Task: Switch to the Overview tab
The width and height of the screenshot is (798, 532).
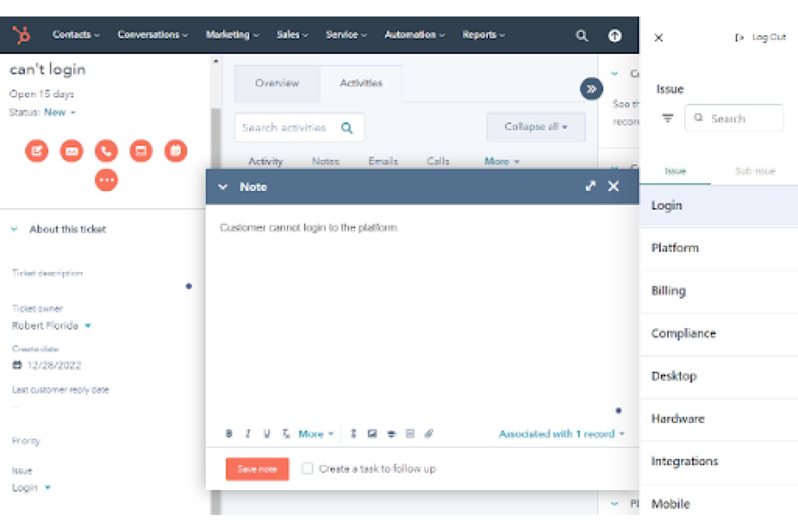Action: tap(277, 84)
